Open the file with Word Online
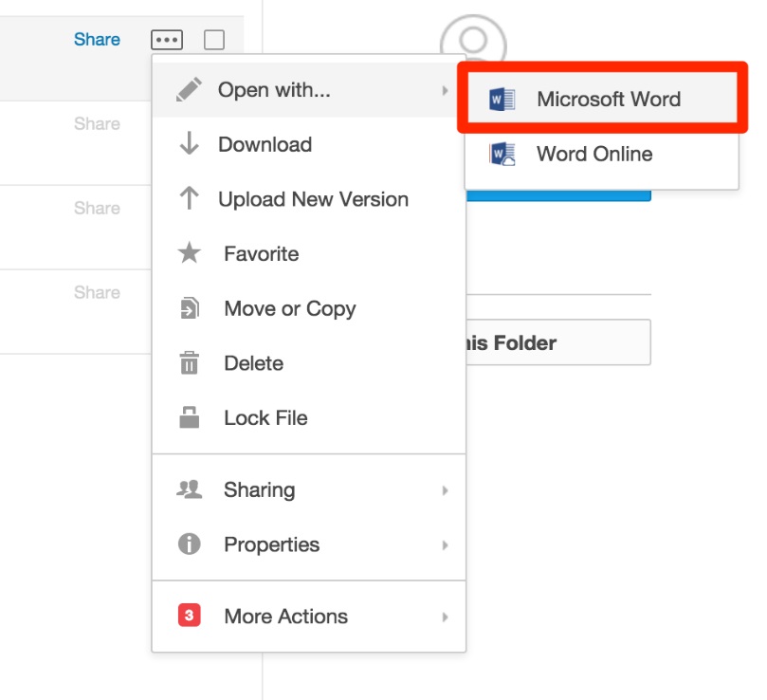This screenshot has width=767, height=700. [602, 155]
